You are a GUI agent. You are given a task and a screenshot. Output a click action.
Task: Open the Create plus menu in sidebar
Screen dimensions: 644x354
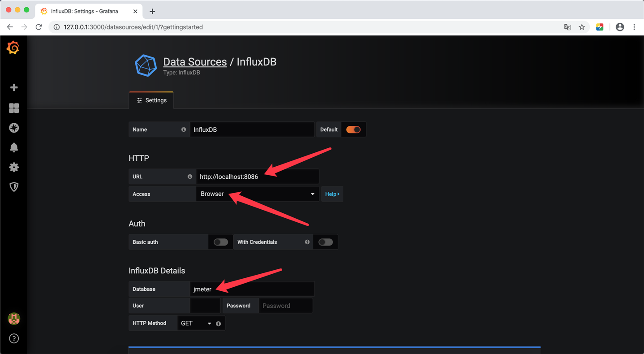14,87
